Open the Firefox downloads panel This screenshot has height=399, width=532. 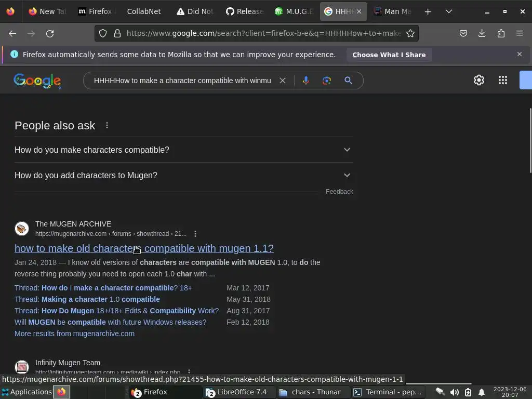482,33
